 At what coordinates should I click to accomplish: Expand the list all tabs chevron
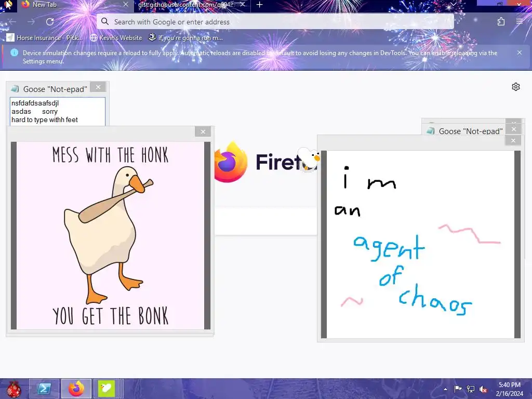point(453,4)
